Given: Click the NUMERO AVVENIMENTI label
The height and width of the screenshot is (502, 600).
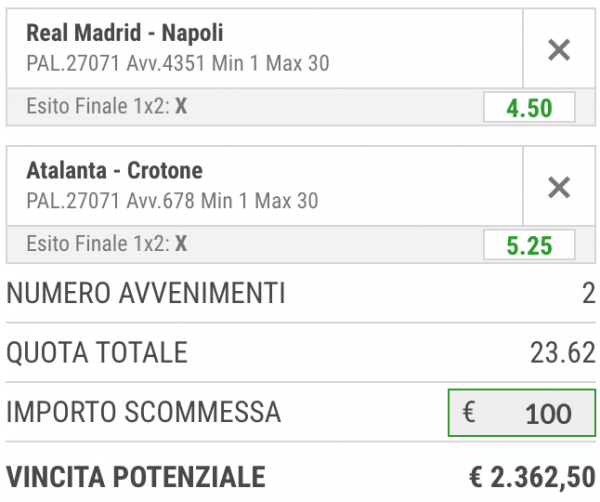Looking at the screenshot, I should coord(146,294).
